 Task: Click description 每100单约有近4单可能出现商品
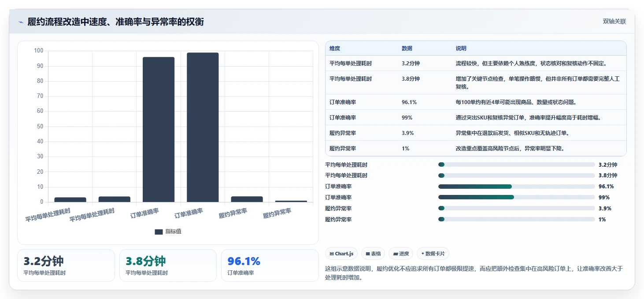pyautogui.click(x=516, y=102)
